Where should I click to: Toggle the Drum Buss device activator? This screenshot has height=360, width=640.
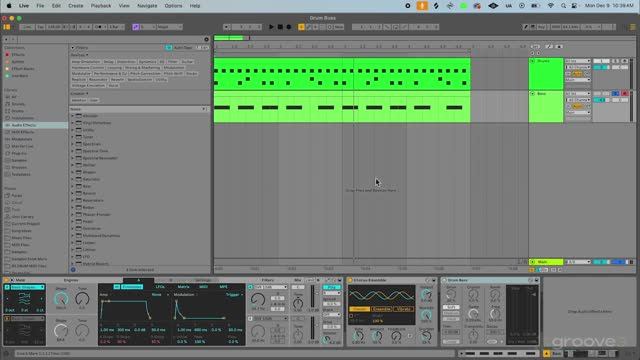(x=444, y=280)
